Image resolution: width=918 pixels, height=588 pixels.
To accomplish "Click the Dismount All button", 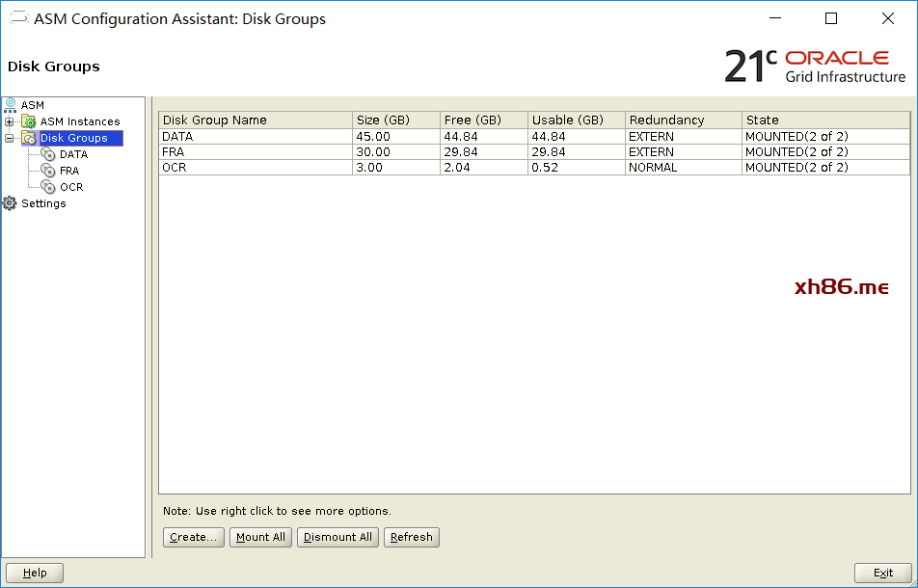I will tap(337, 537).
